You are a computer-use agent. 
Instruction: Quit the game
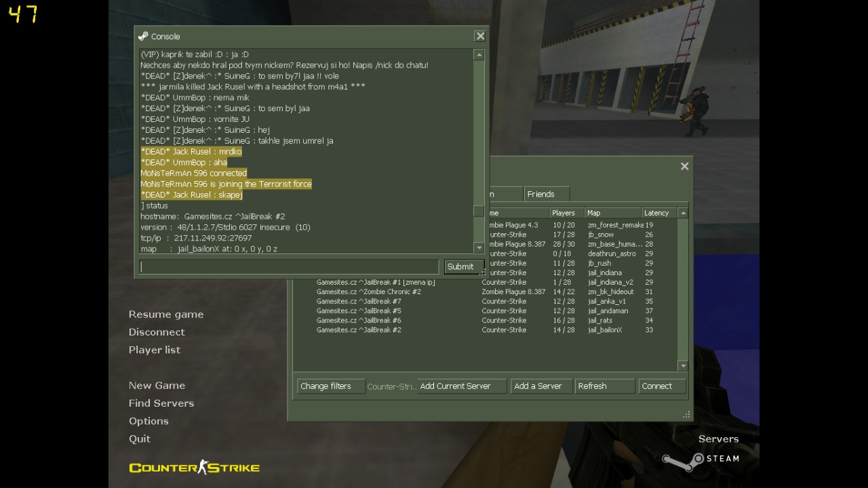[140, 439]
